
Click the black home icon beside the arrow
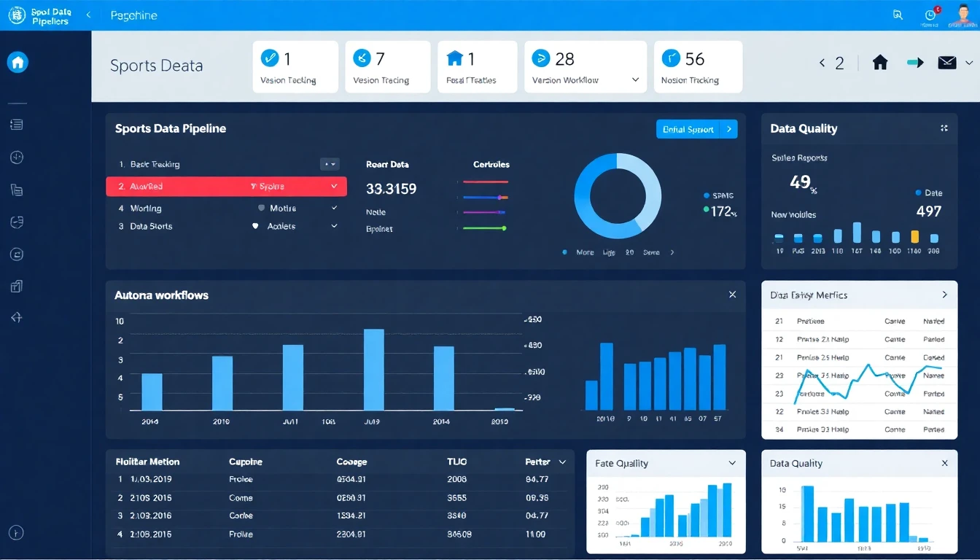pos(880,63)
